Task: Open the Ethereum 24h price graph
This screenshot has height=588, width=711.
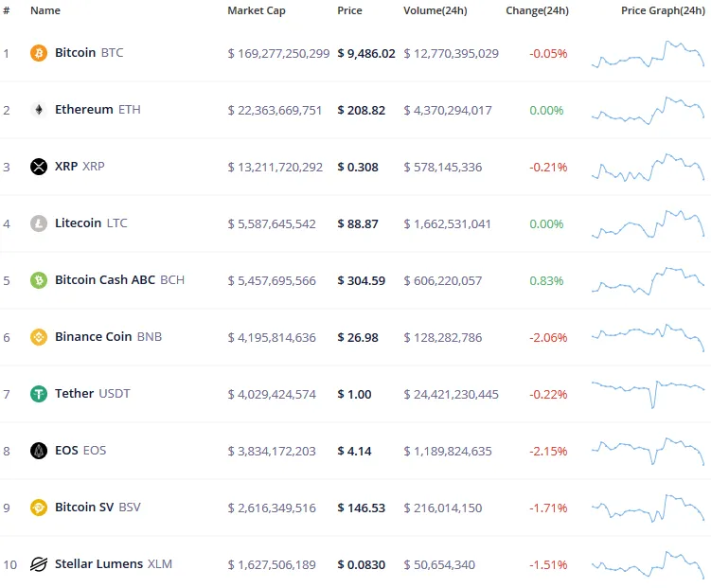Action: (x=648, y=110)
